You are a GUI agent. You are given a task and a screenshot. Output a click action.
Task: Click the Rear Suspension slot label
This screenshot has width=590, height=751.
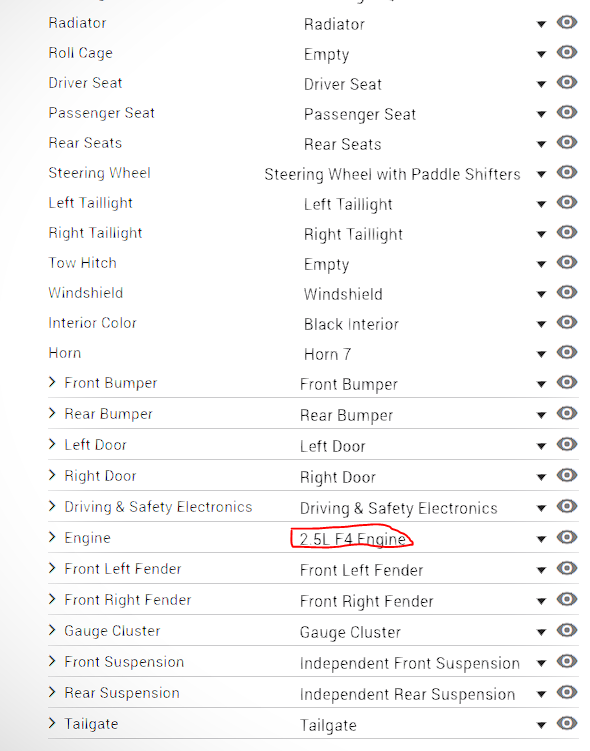tap(122, 693)
